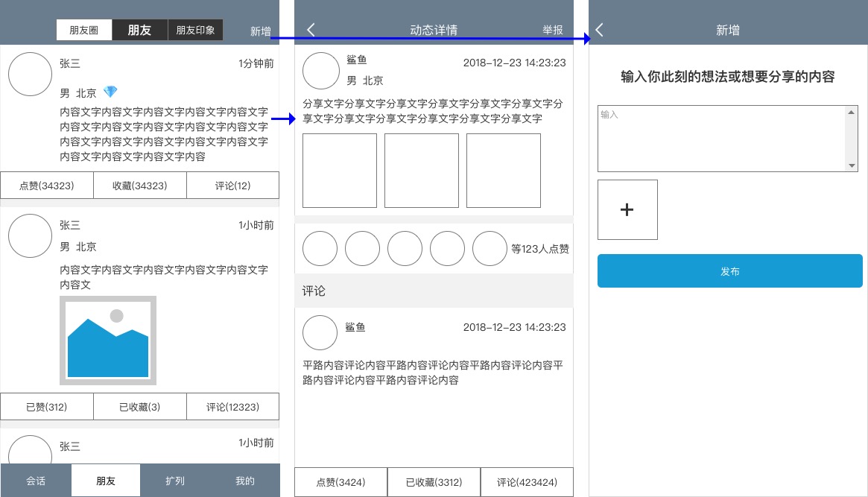Open the first post's 内容文字 body text

[x=164, y=134]
